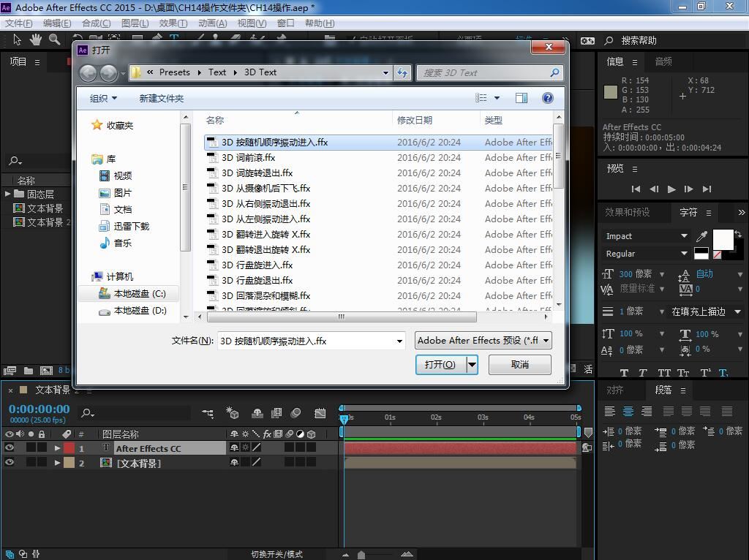Open the 效果(T) menu
This screenshot has width=749, height=560.
[173, 23]
